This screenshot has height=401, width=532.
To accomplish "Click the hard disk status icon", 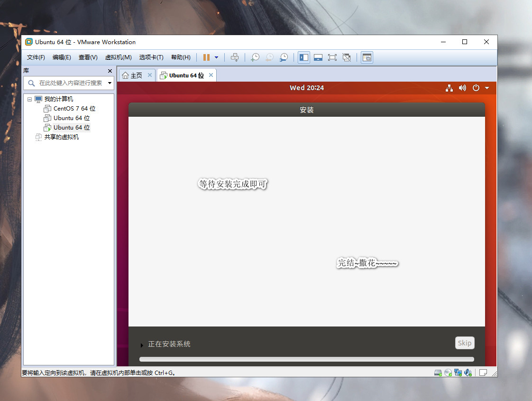I will [438, 373].
